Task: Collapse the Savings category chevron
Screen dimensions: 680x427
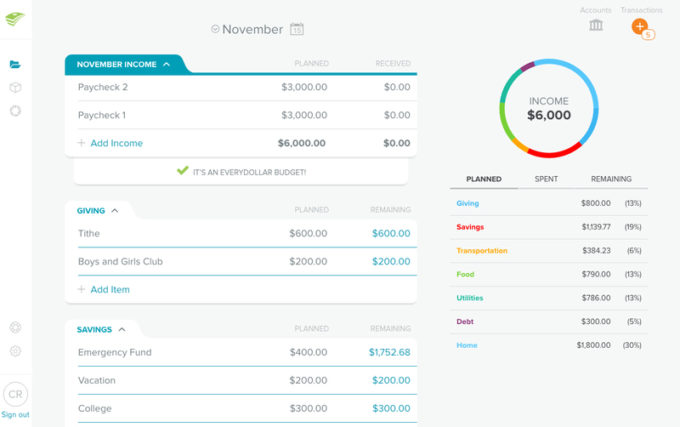Action: (x=122, y=329)
